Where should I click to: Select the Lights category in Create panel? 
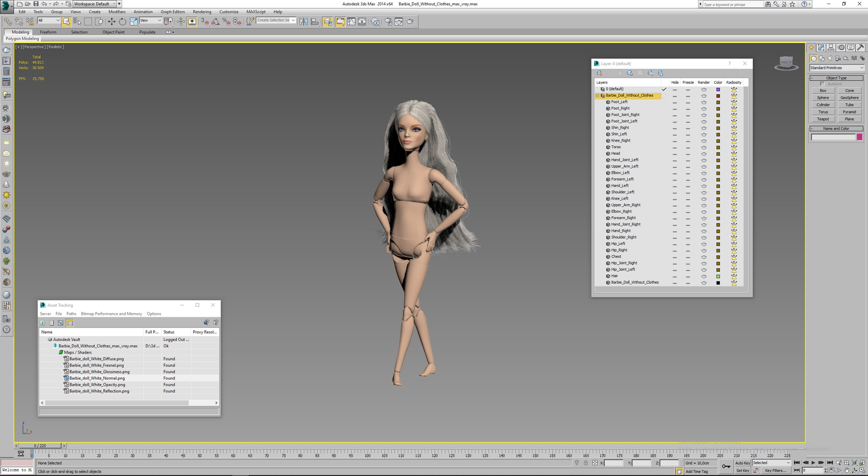pyautogui.click(x=830, y=58)
